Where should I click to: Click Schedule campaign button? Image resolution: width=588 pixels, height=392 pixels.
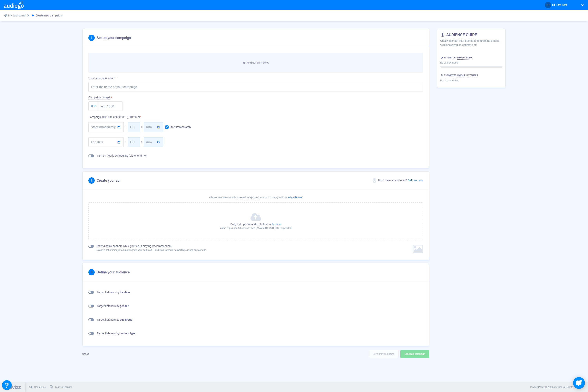[415, 354]
